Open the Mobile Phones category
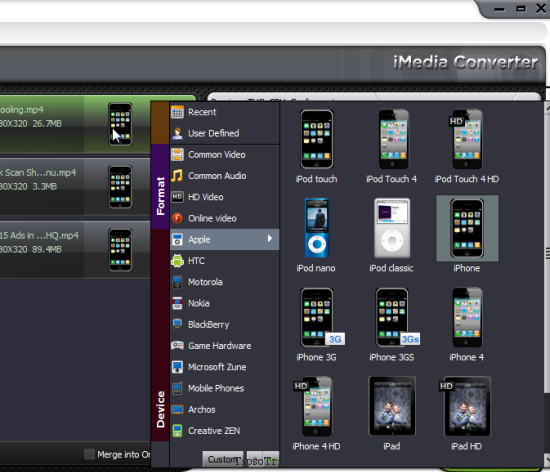 coord(224,388)
